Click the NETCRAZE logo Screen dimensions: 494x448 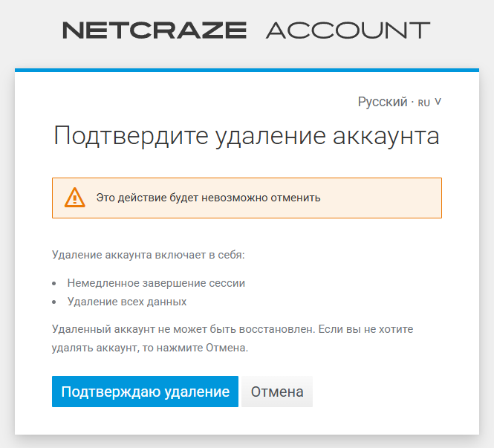(155, 30)
